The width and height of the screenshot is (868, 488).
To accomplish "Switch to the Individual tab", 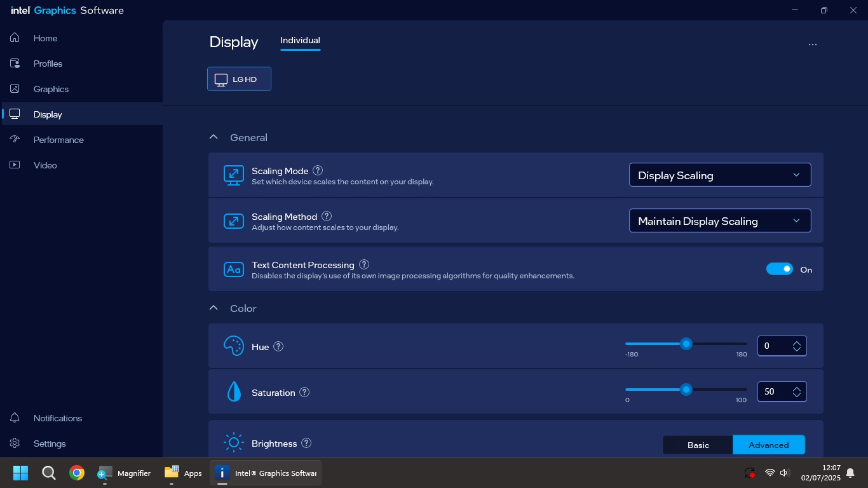I will point(300,41).
